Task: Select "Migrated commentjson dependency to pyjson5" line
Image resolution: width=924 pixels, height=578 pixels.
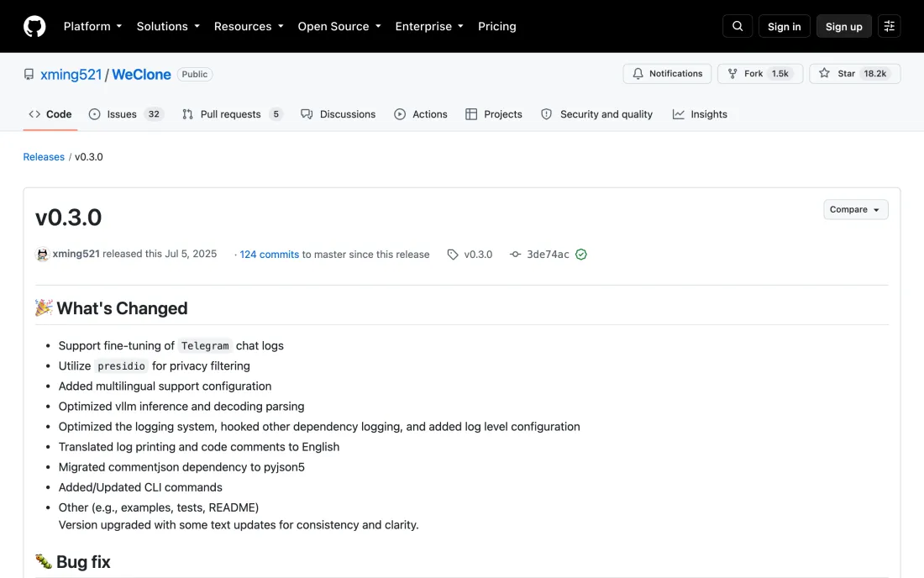Action: coord(181,467)
